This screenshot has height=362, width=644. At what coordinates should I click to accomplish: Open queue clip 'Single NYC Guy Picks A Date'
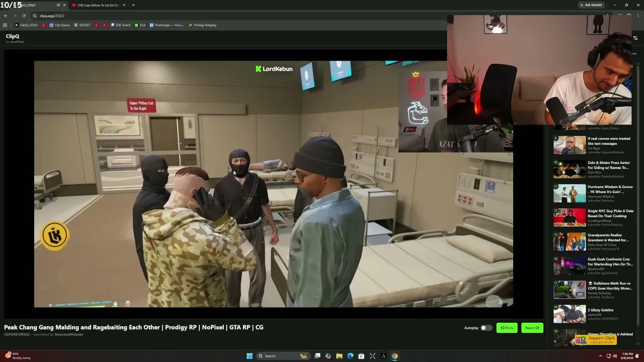point(594,217)
